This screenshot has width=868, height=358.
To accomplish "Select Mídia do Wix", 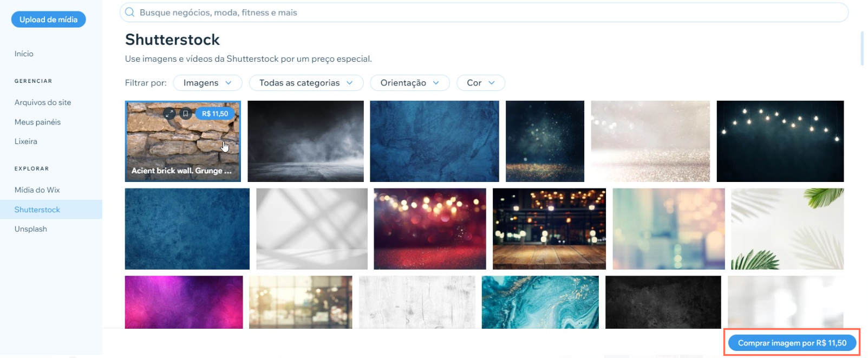I will pos(37,190).
